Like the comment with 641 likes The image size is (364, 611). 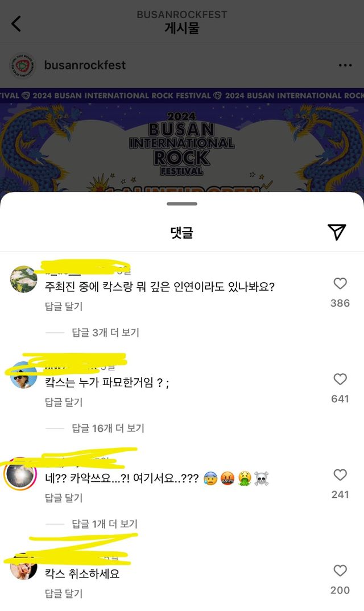coord(340,379)
